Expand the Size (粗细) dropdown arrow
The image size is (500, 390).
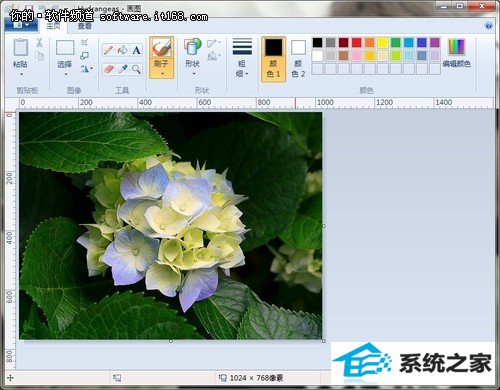click(247, 74)
